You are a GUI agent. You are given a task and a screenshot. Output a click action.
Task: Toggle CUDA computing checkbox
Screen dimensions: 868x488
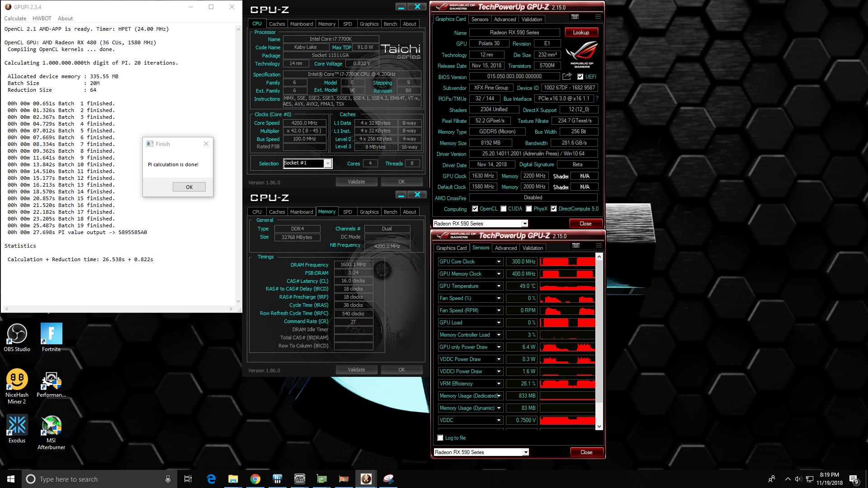point(503,209)
